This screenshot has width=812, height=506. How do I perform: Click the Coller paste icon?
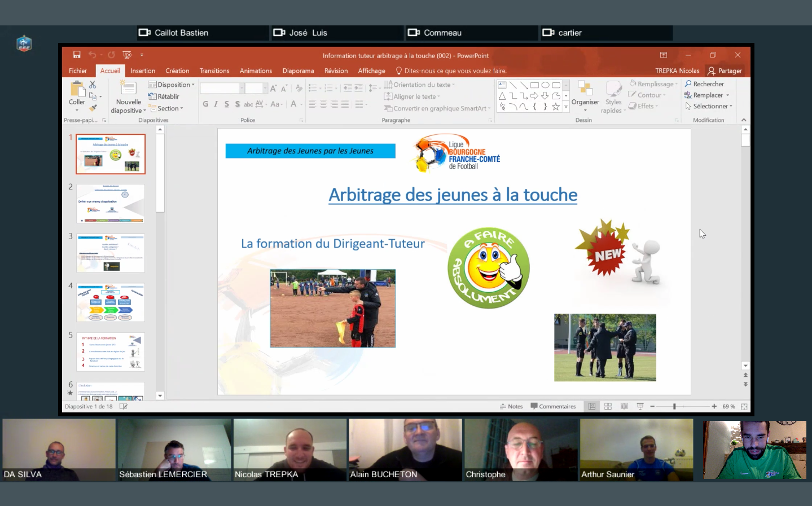[77, 89]
